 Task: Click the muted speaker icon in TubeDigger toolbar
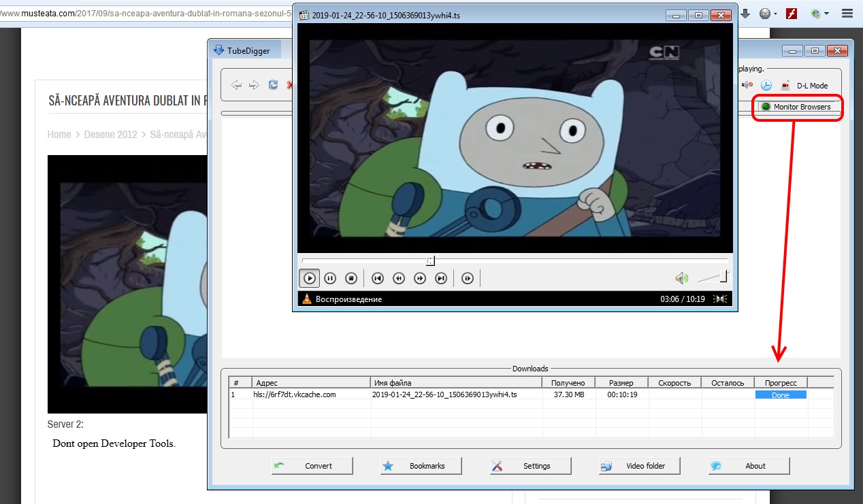(x=747, y=85)
